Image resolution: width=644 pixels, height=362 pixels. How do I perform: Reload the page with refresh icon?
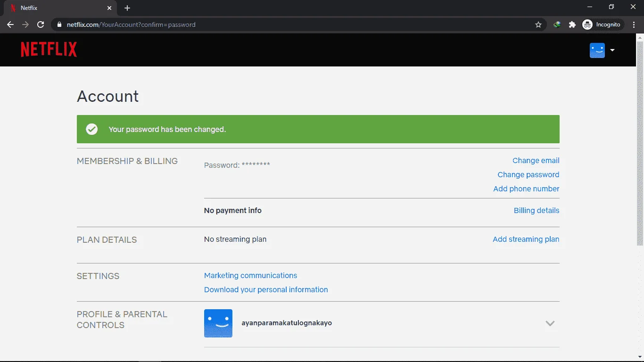click(x=41, y=25)
